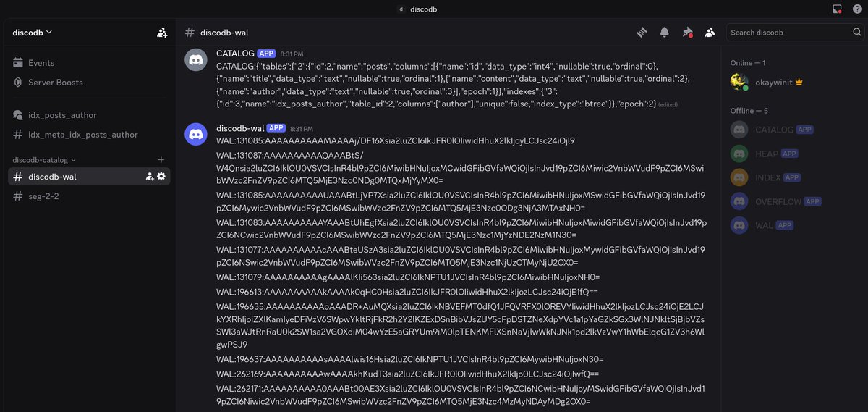This screenshot has width=868, height=412.
Task: Click the crown icon next to okaywinit
Action: click(799, 83)
